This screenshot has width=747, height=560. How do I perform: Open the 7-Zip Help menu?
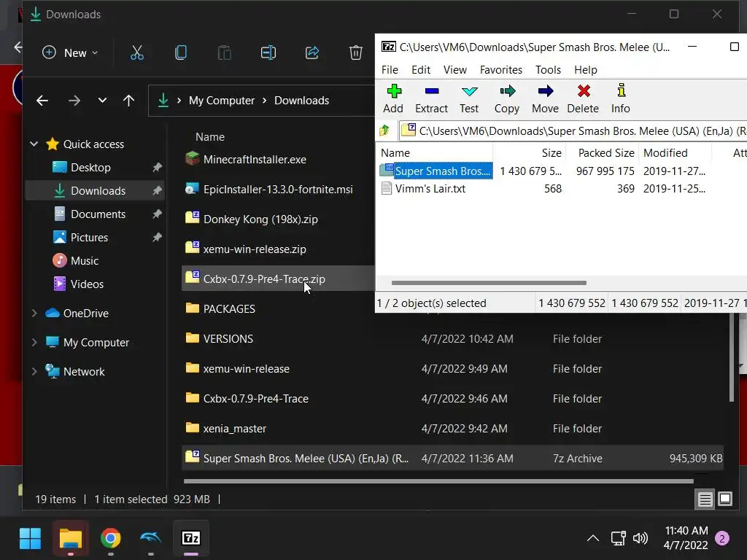pyautogui.click(x=586, y=69)
